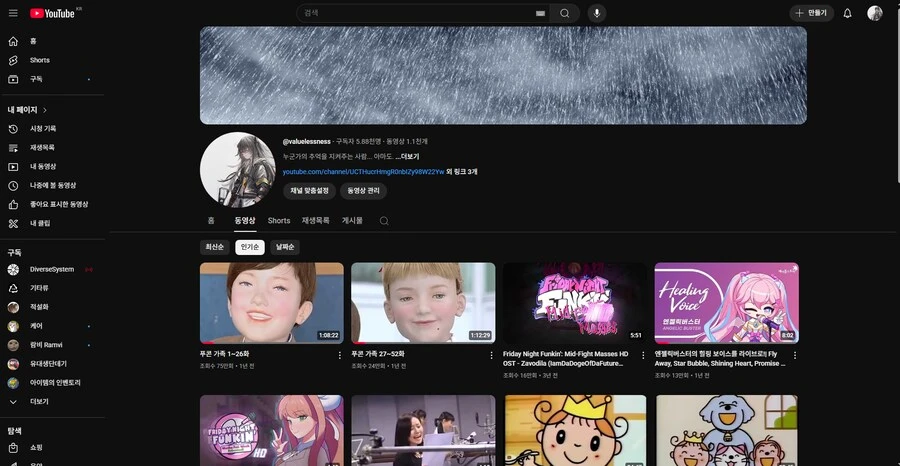Click 채널 맞춤설정 button
900x466 pixels.
(x=309, y=191)
